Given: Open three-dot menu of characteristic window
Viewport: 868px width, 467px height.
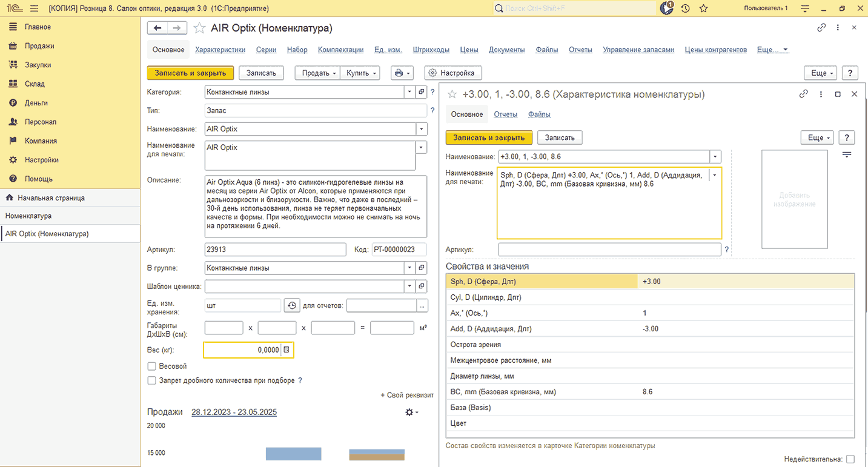Looking at the screenshot, I should click(821, 94).
